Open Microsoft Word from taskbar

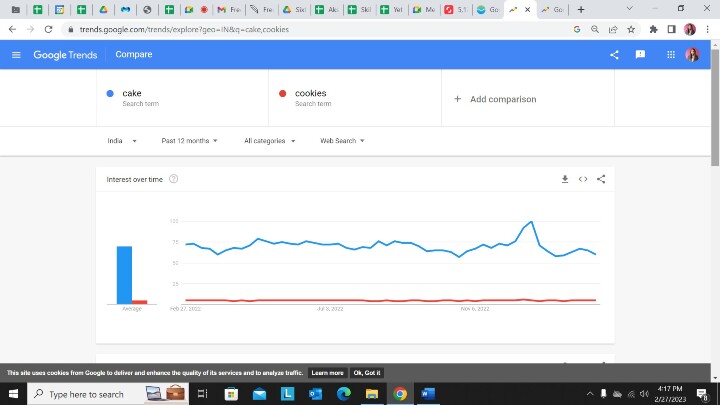coord(428,394)
